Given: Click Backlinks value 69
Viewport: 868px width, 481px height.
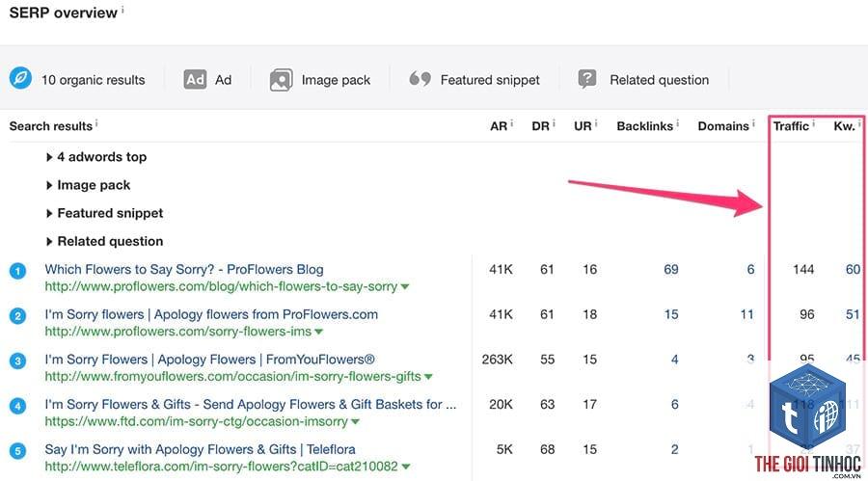Looking at the screenshot, I should click(671, 270).
